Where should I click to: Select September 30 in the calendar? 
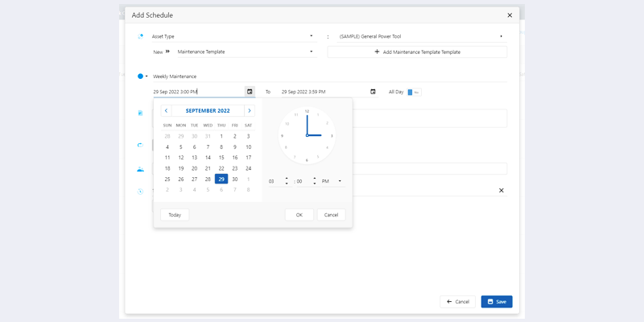(x=235, y=180)
